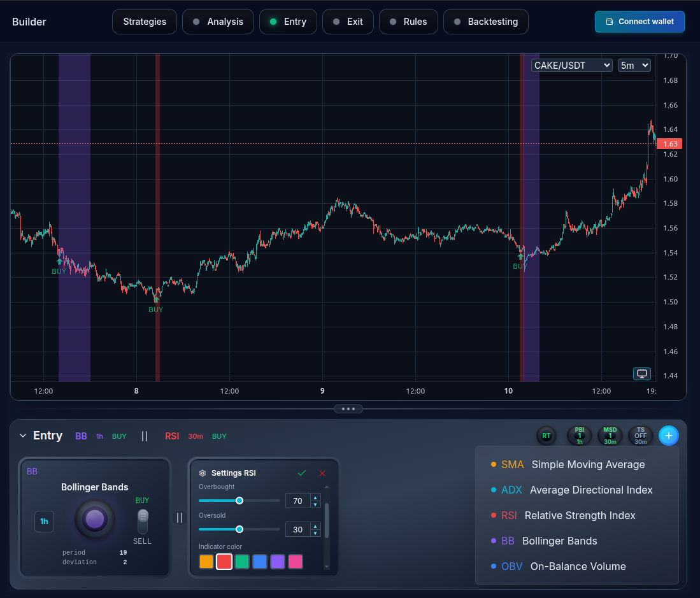The width and height of the screenshot is (700, 598).
Task: Switch to the Analysis tab
Action: (x=218, y=22)
